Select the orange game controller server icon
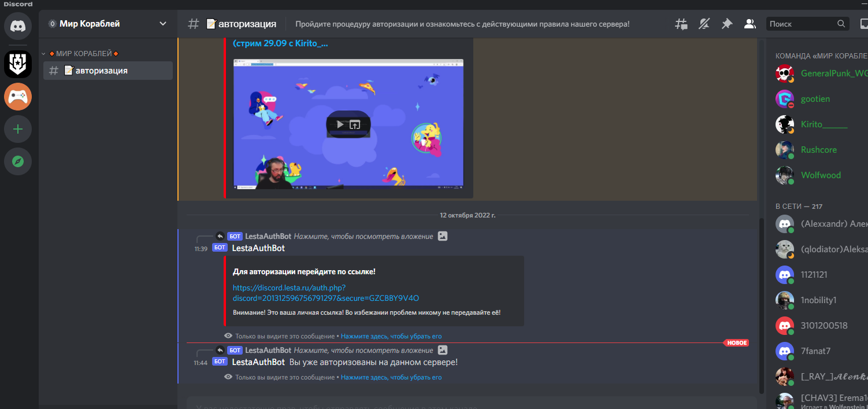The height and width of the screenshot is (409, 868). pos(18,97)
